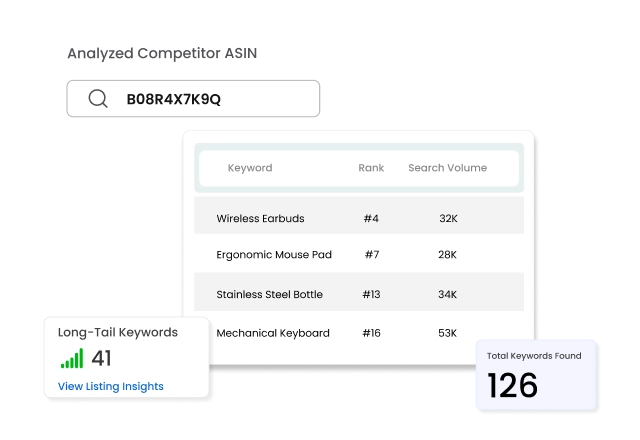Screen dimensions: 640x440
Task: Click the 28K search volume value
Action: coord(447,255)
